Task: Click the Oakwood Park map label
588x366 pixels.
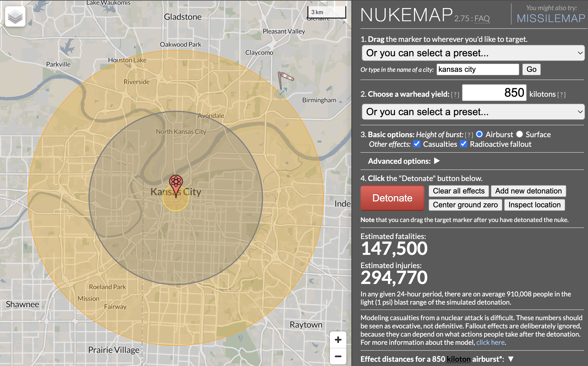Action: pyautogui.click(x=181, y=44)
